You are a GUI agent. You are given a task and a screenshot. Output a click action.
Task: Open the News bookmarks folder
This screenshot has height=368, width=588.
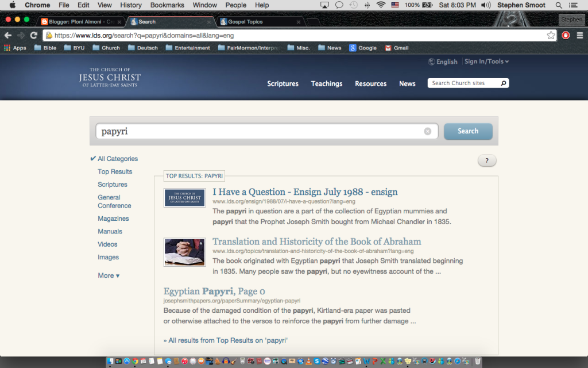click(330, 48)
